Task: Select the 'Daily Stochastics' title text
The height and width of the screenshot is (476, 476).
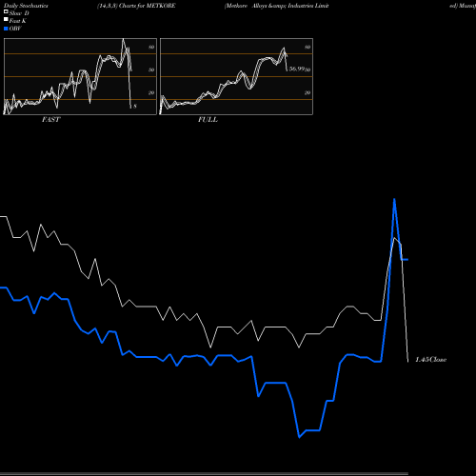Action: (x=26, y=6)
